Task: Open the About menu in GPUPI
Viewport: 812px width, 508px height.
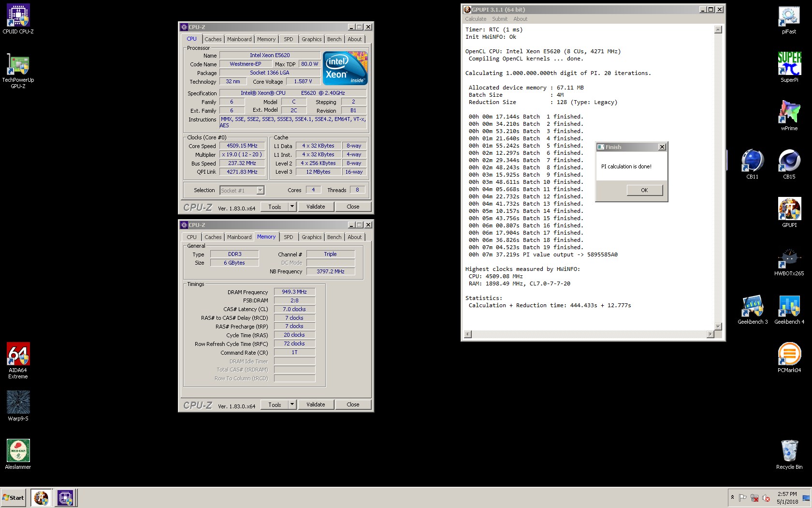Action: [x=521, y=19]
